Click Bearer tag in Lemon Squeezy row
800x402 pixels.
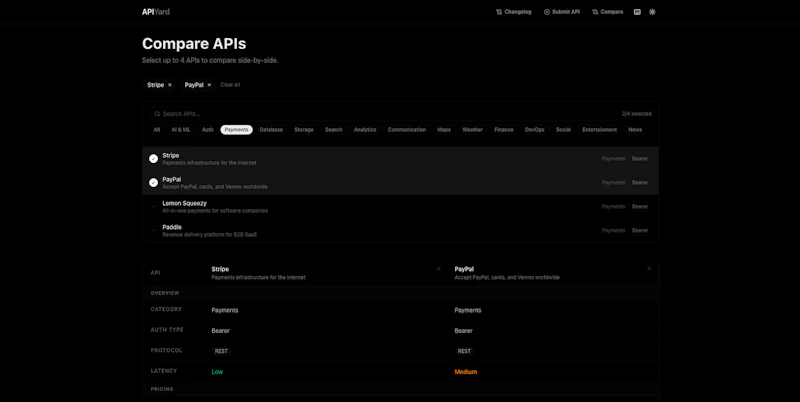pyautogui.click(x=640, y=207)
